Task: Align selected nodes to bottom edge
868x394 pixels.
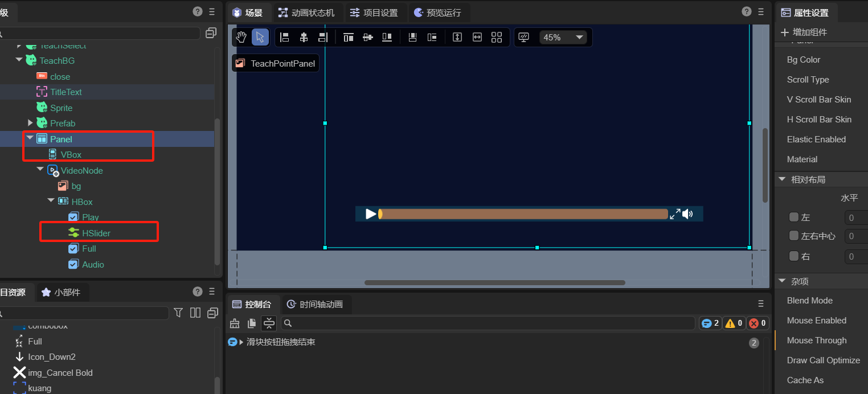Action: tap(387, 38)
